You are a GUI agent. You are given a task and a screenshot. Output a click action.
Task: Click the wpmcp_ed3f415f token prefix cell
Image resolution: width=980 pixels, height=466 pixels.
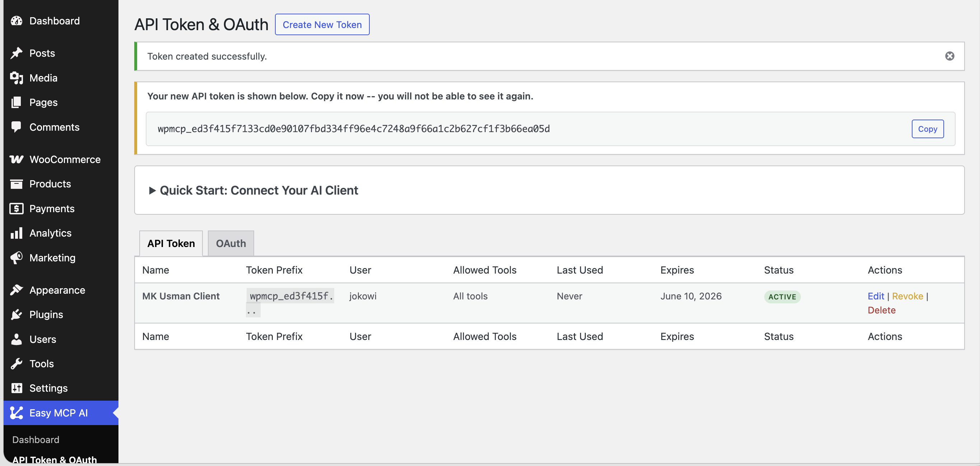point(290,303)
